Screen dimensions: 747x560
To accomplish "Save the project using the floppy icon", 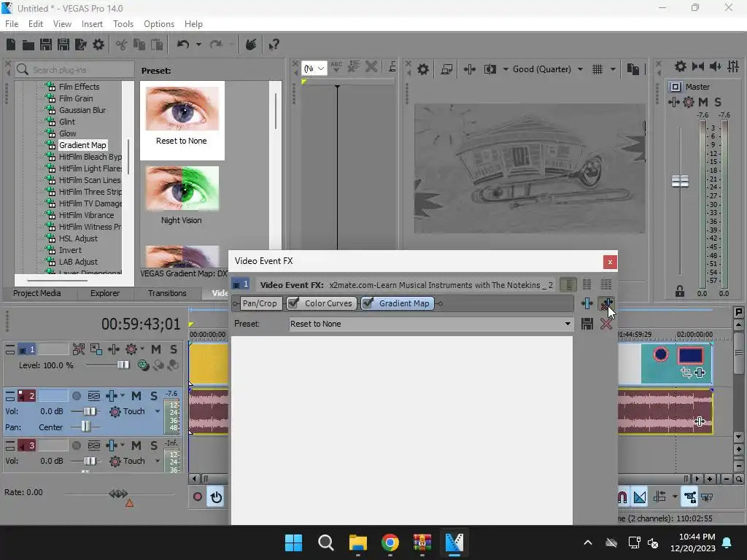I will (x=46, y=44).
